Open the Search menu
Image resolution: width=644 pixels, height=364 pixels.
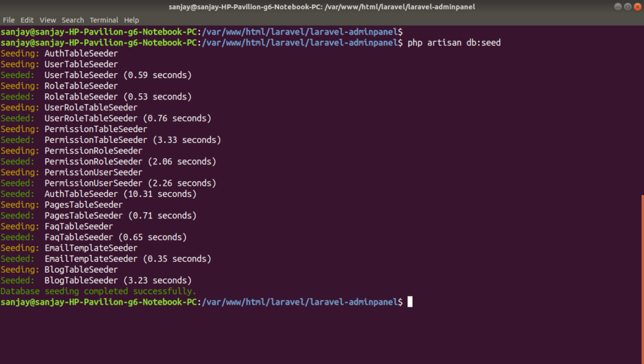point(73,20)
